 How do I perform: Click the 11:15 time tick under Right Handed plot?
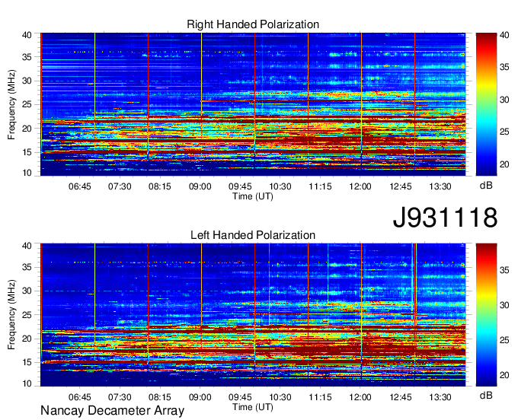(x=320, y=186)
